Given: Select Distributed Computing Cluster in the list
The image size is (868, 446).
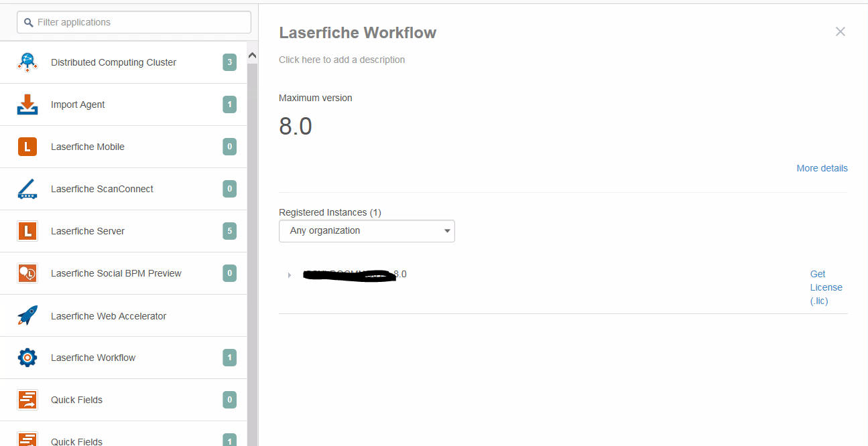Looking at the screenshot, I should point(123,62).
